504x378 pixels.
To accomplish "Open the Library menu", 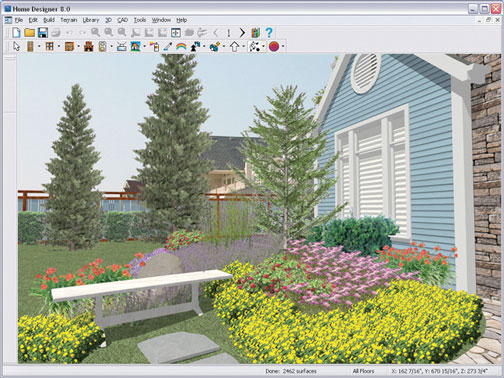I will click(91, 20).
